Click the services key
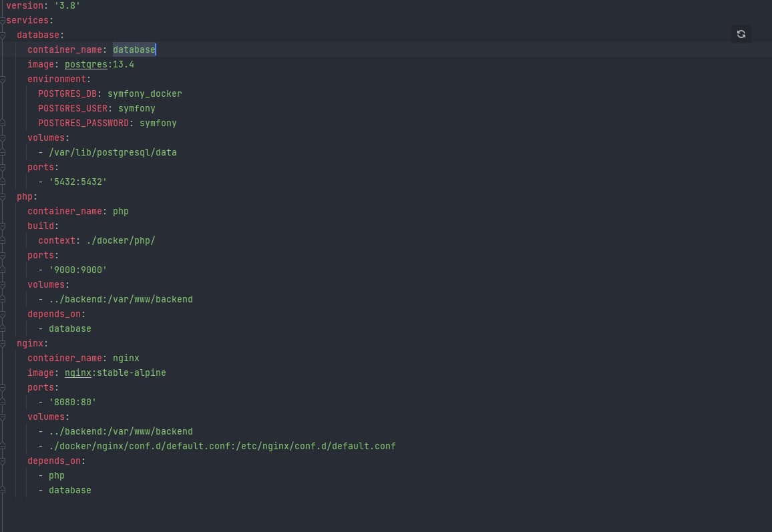The image size is (772, 532). tap(27, 20)
